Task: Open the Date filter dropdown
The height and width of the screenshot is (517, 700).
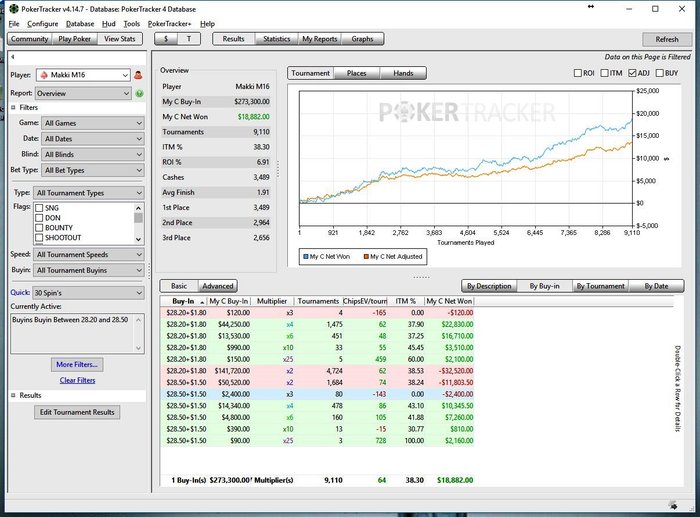Action: (x=92, y=139)
